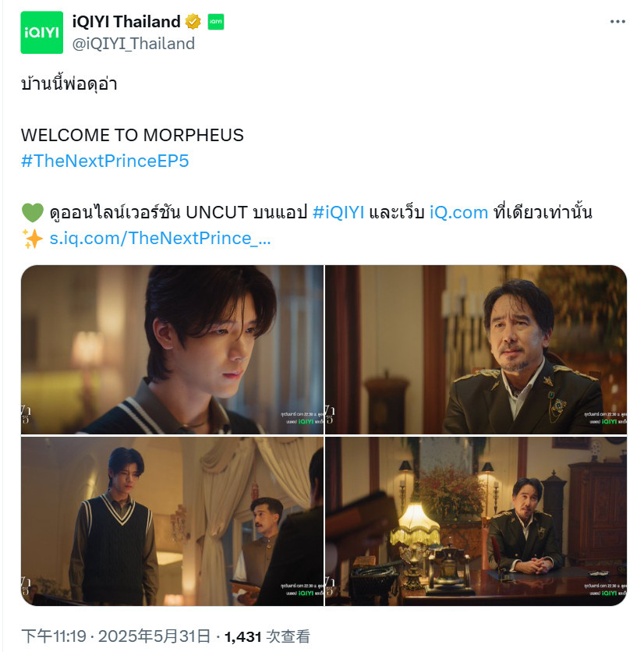Click the small green iQIYI affiliate badge

216,22
